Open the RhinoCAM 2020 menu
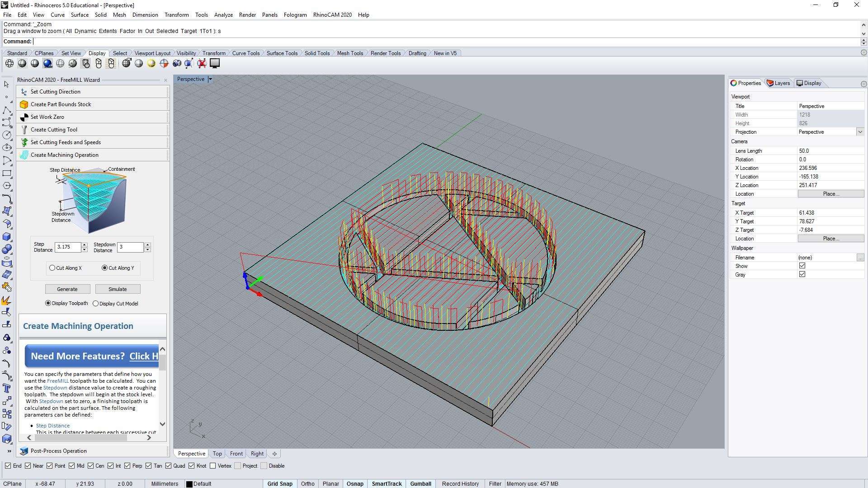 pyautogui.click(x=332, y=15)
